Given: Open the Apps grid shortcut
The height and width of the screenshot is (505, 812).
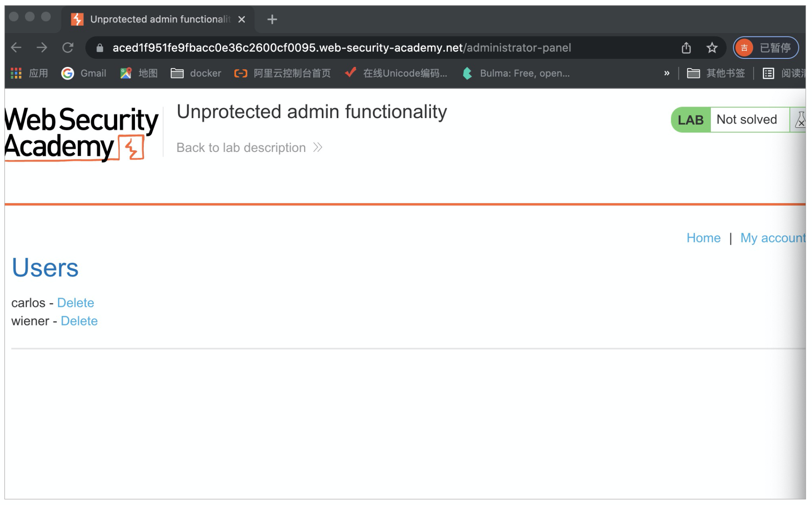Looking at the screenshot, I should coord(29,73).
